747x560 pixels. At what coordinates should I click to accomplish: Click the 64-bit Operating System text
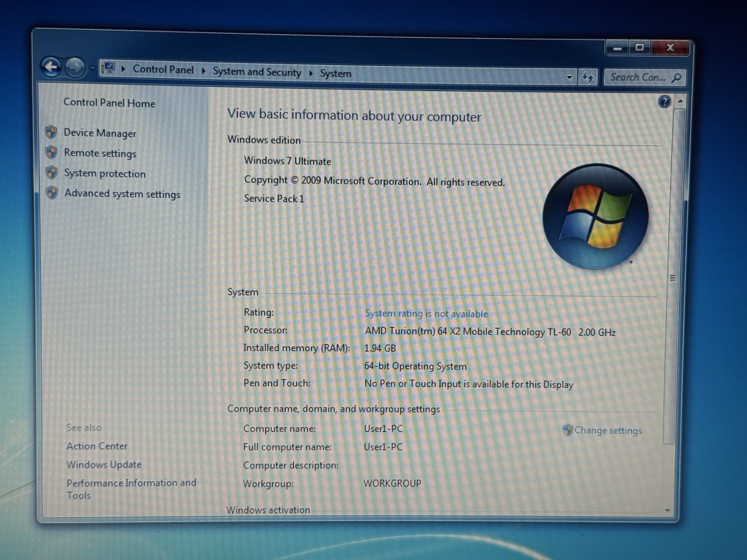click(x=416, y=366)
